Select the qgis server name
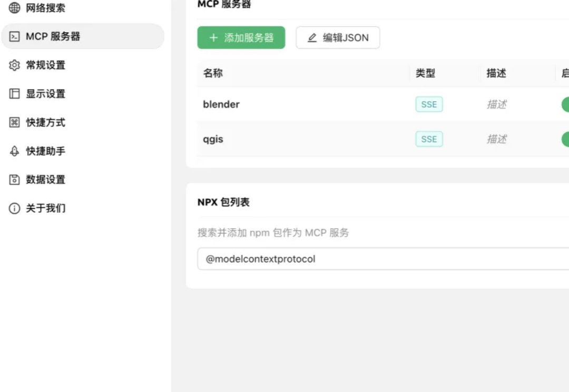 coord(213,140)
